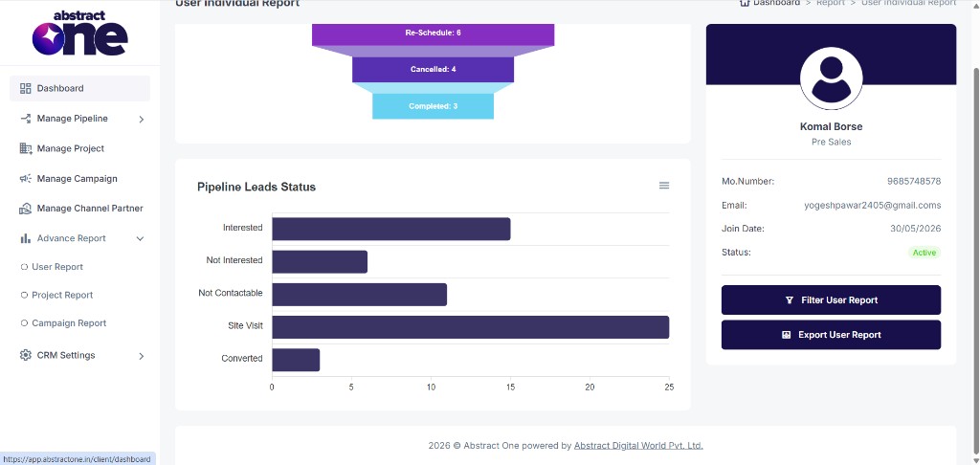
Task: Click the Komal Borse profile avatar
Action: (x=832, y=78)
